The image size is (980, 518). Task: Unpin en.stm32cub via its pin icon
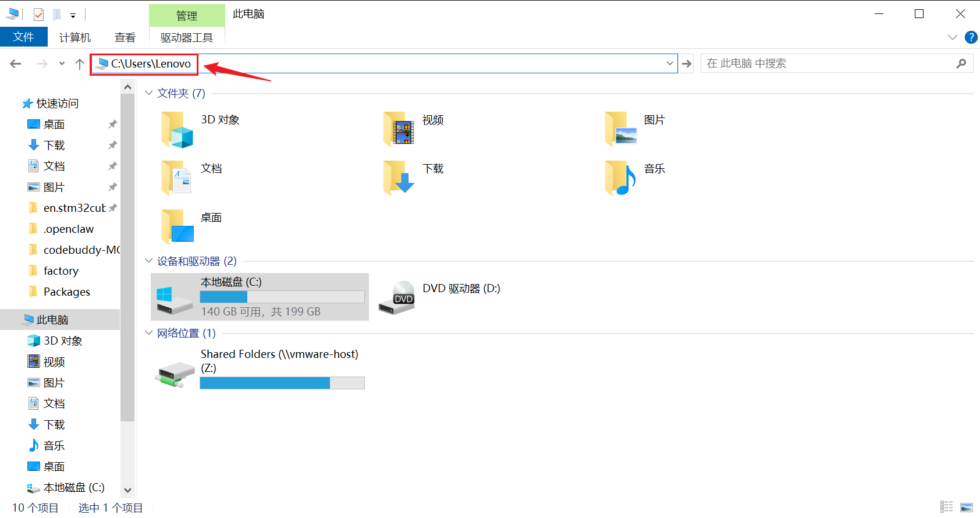(112, 208)
